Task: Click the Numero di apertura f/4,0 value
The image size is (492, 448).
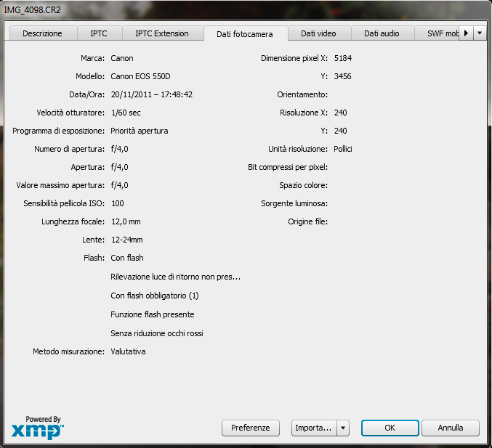Action: coord(120,149)
